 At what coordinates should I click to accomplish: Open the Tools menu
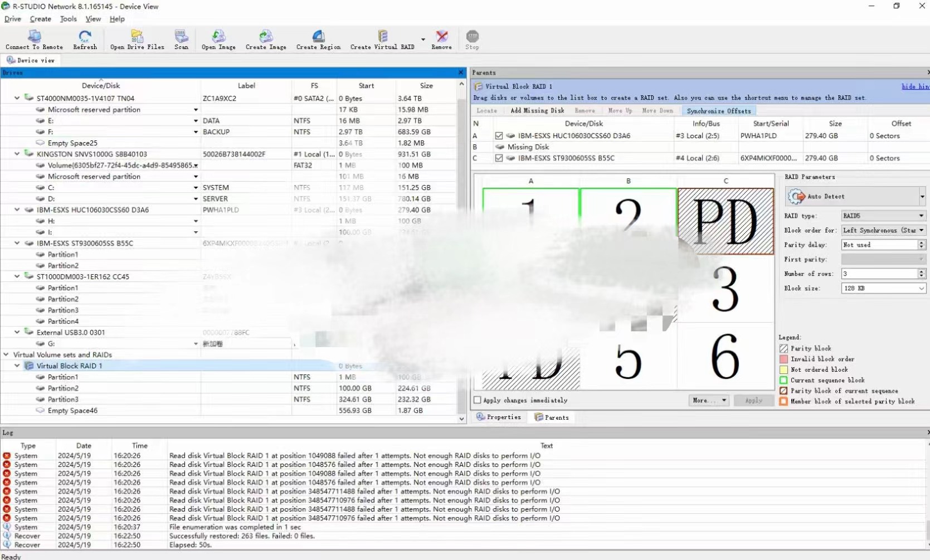(68, 19)
